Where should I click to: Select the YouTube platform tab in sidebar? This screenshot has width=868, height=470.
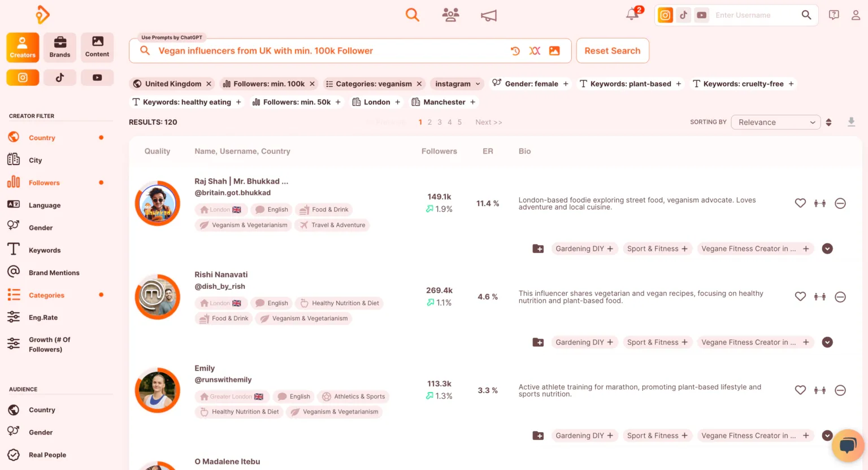pos(97,77)
